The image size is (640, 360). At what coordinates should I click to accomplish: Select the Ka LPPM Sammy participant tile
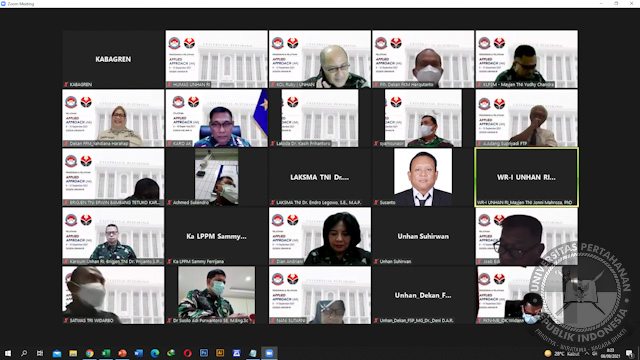pyautogui.click(x=216, y=236)
